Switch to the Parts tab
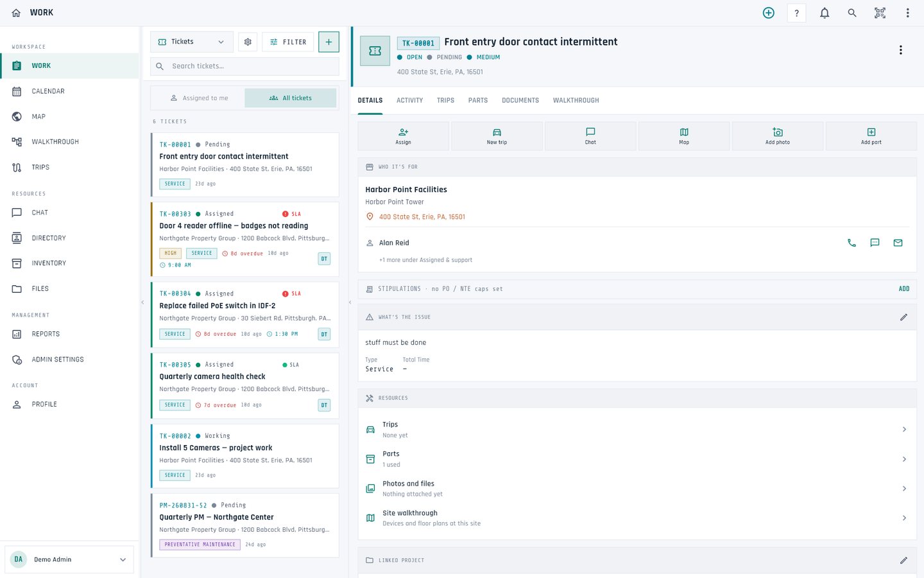The image size is (924, 578). (478, 101)
